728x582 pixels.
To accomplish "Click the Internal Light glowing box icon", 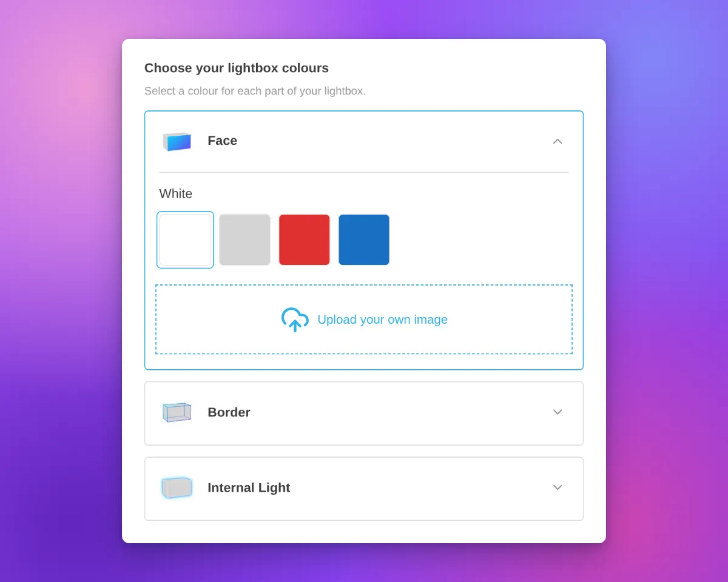I will point(177,487).
